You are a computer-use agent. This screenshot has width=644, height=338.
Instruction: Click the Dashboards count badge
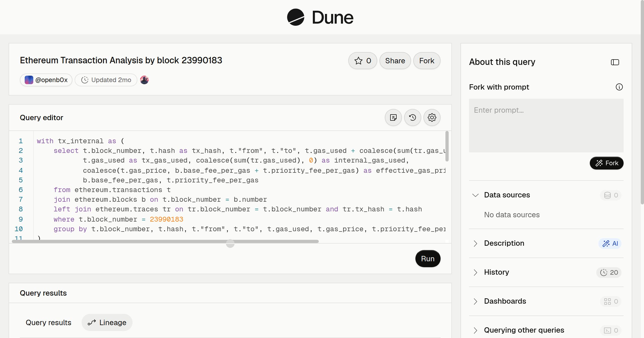611,301
